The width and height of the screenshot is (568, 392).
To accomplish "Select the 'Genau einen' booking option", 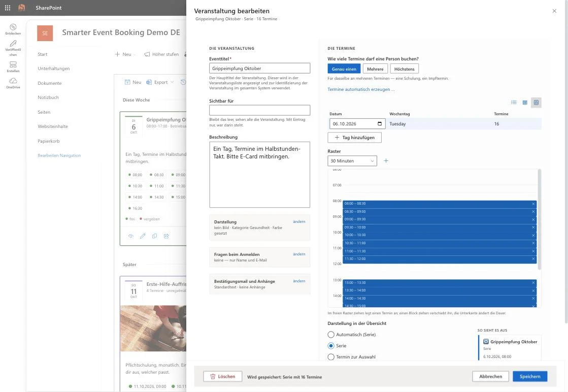I will coord(344,69).
